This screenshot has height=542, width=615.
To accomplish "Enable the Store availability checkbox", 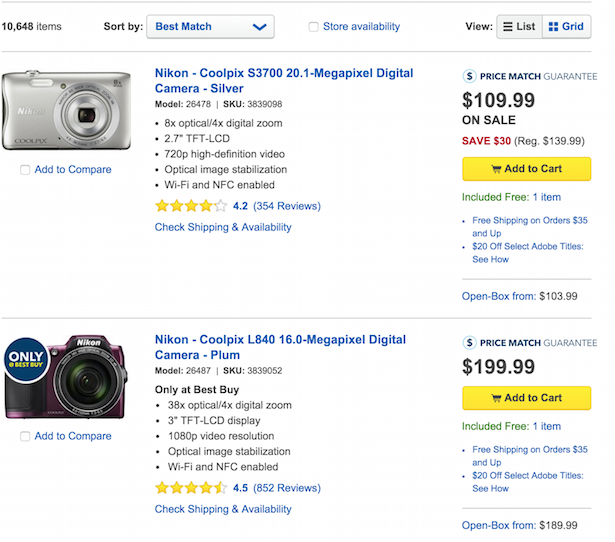I will pos(314,27).
